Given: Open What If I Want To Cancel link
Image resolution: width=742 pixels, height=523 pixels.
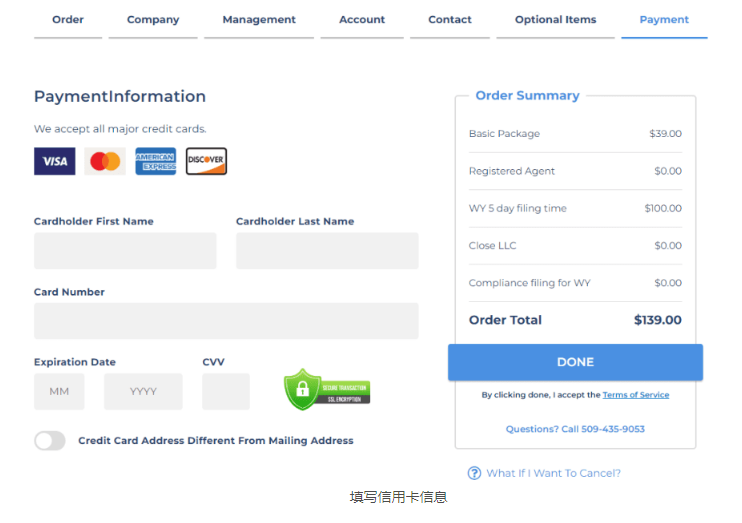Looking at the screenshot, I should tap(553, 473).
